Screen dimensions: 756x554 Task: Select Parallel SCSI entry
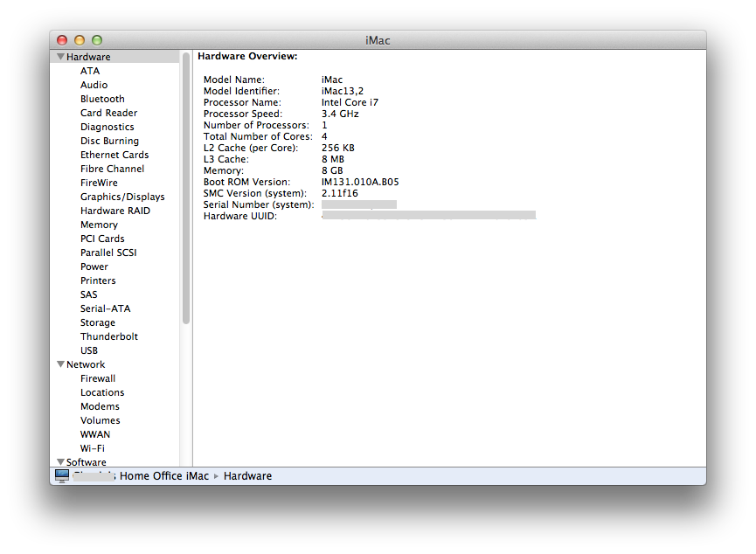click(108, 253)
